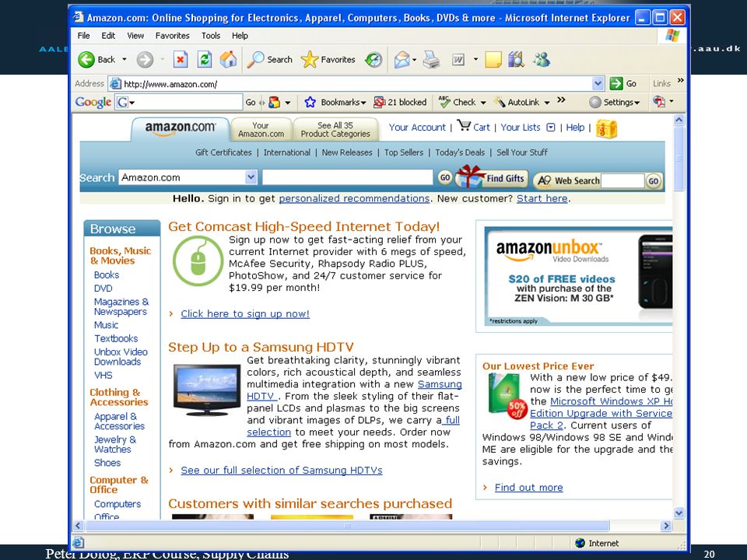
Task: Click the Back arrow button
Action: tap(86, 60)
